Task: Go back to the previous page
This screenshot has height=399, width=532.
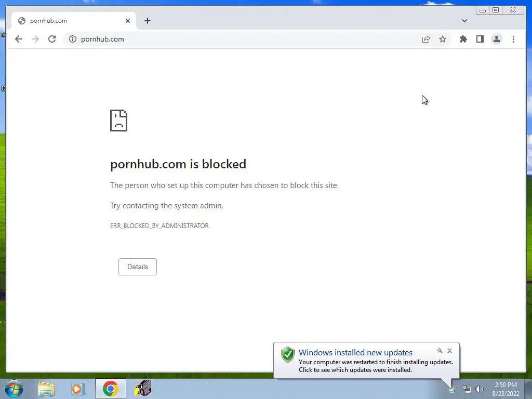Action: (19, 39)
